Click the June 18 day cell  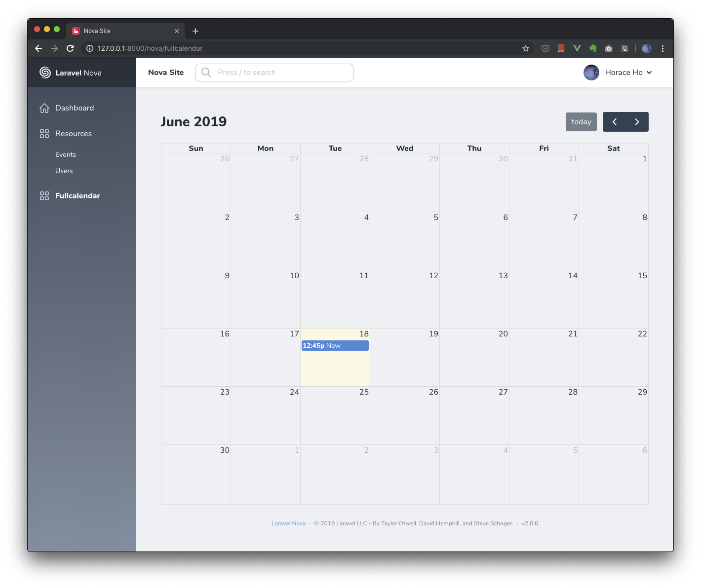coord(335,358)
